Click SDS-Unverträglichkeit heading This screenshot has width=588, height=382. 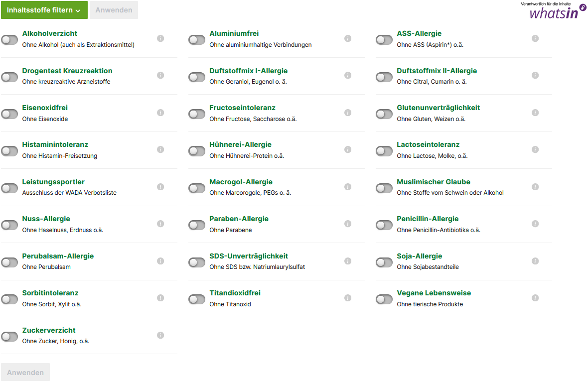point(249,256)
